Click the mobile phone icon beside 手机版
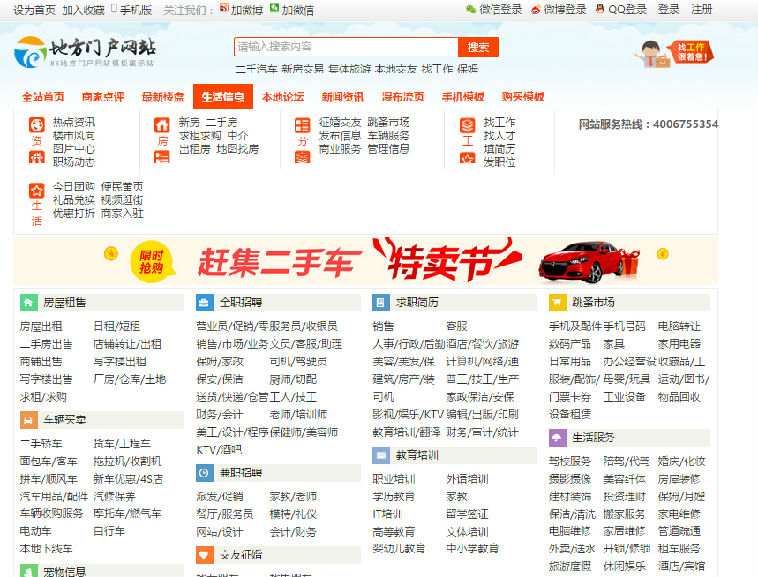Screen dimensions: 758x577 point(114,8)
